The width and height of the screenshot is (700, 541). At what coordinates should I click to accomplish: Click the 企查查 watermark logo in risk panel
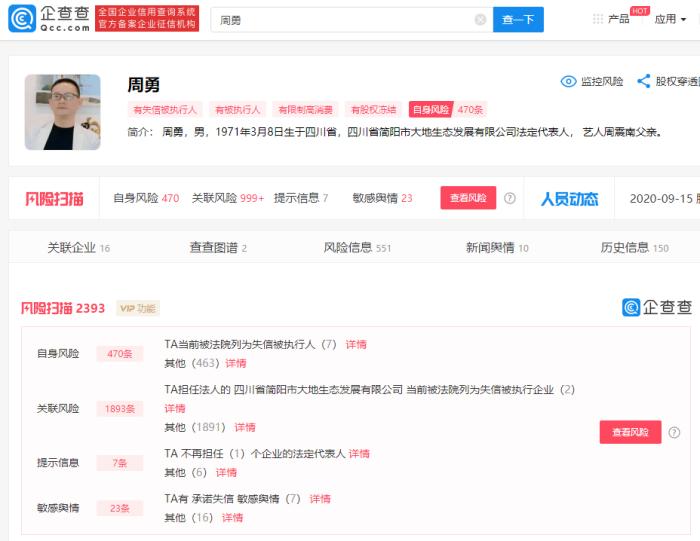tap(656, 308)
